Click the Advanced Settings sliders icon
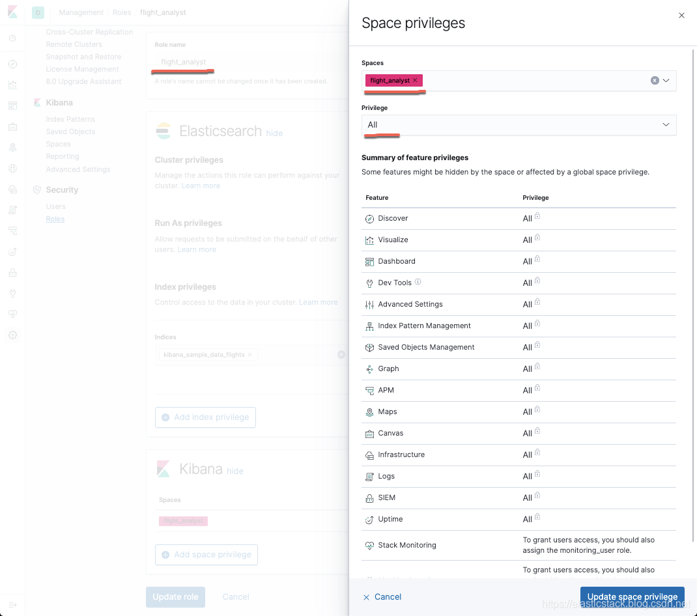The image size is (697, 616). pos(369,305)
